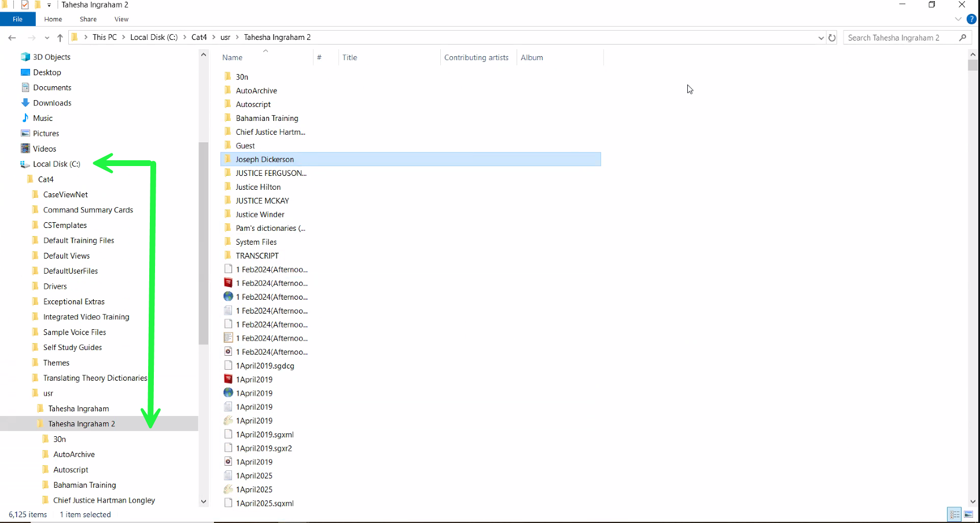This screenshot has height=523, width=980.
Task: Click the Up one level arrow
Action: 60,38
